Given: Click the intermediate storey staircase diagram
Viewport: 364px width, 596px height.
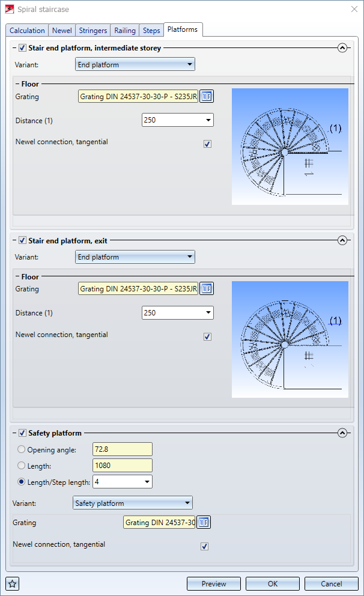Looking at the screenshot, I should (290, 147).
